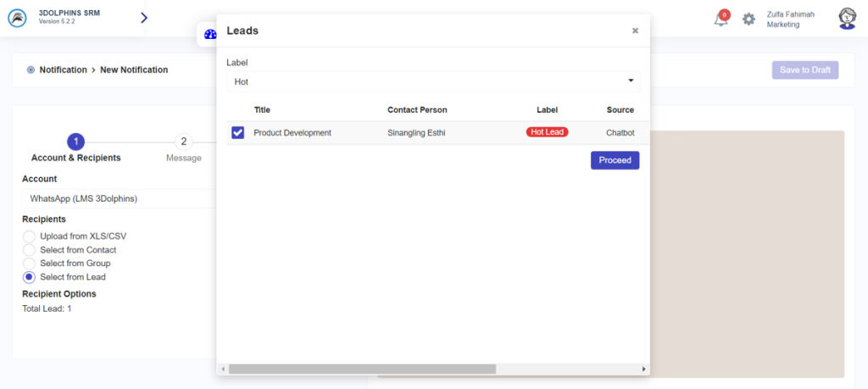Open the Label dropdown showing Hot
868x389 pixels.
point(432,81)
